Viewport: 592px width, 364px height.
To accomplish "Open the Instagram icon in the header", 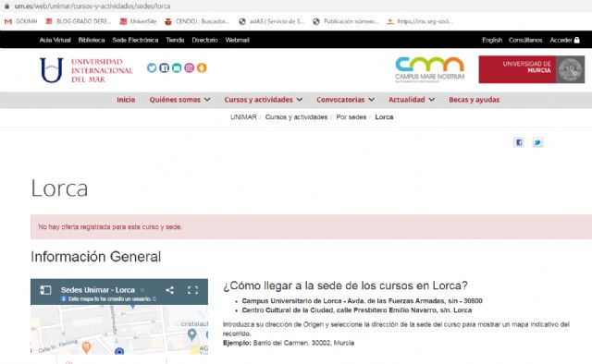I will (x=189, y=67).
